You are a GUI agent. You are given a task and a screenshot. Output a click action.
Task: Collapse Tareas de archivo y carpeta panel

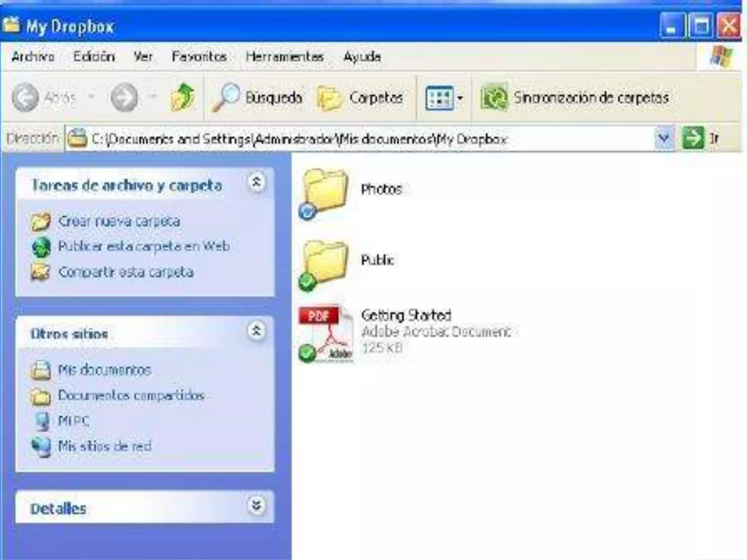(x=256, y=182)
